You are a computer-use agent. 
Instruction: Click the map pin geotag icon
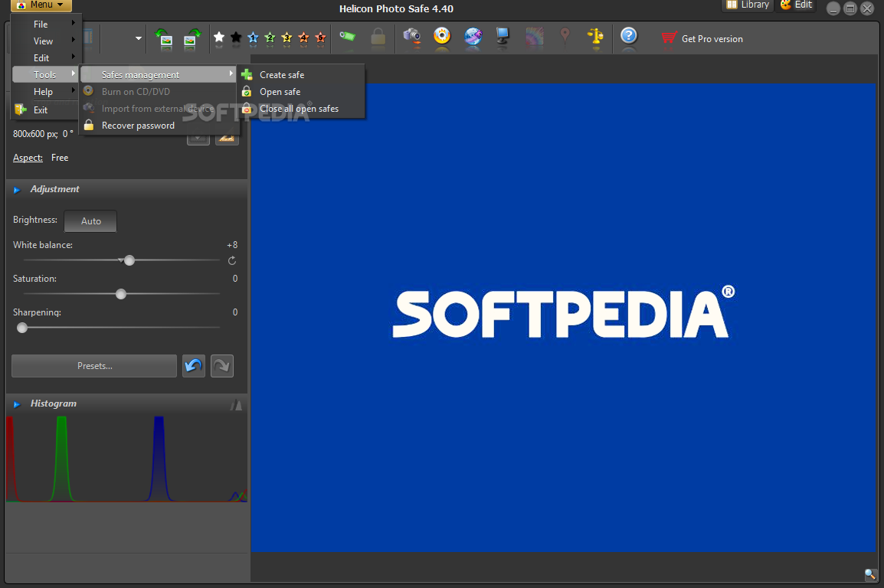coord(565,38)
